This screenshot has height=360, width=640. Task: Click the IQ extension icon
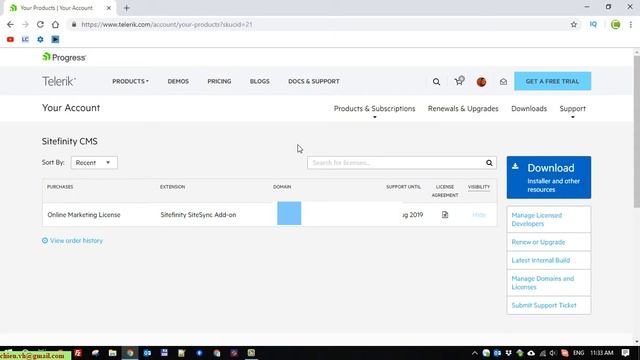point(593,24)
